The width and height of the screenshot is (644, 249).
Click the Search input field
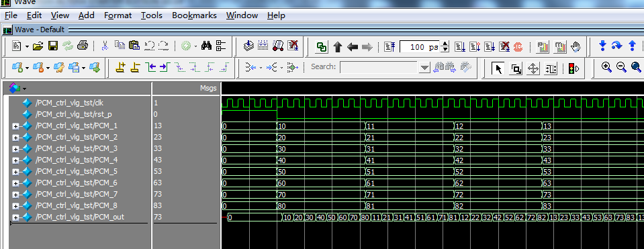click(378, 67)
